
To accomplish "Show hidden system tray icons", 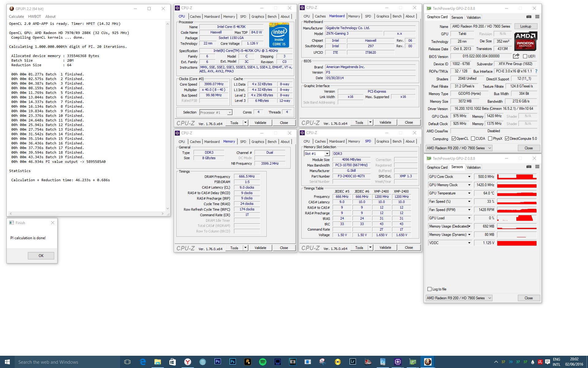I will [x=496, y=362].
